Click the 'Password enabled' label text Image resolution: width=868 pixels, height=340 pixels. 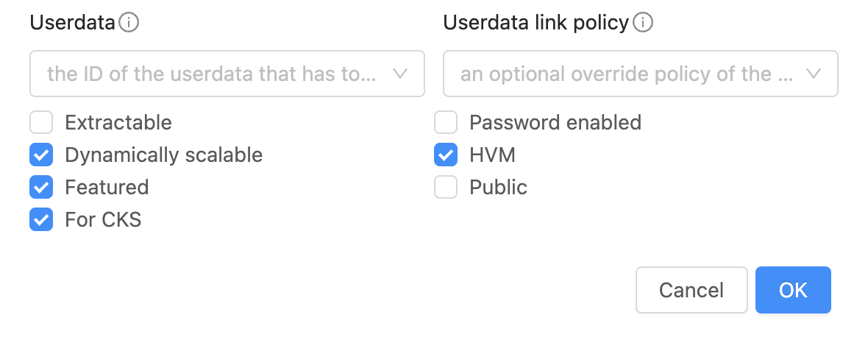(x=555, y=122)
